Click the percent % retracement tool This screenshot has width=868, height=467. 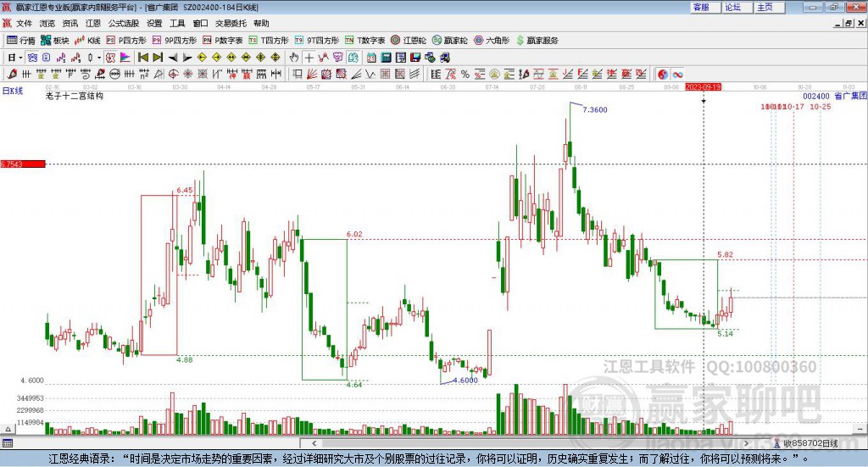(x=465, y=74)
